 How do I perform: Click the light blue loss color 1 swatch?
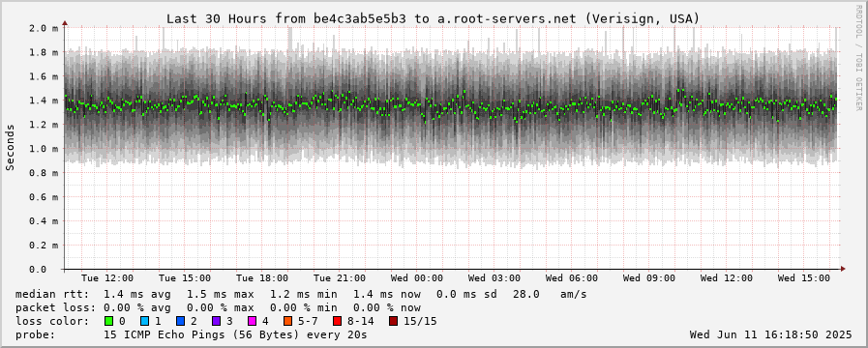[x=144, y=321]
